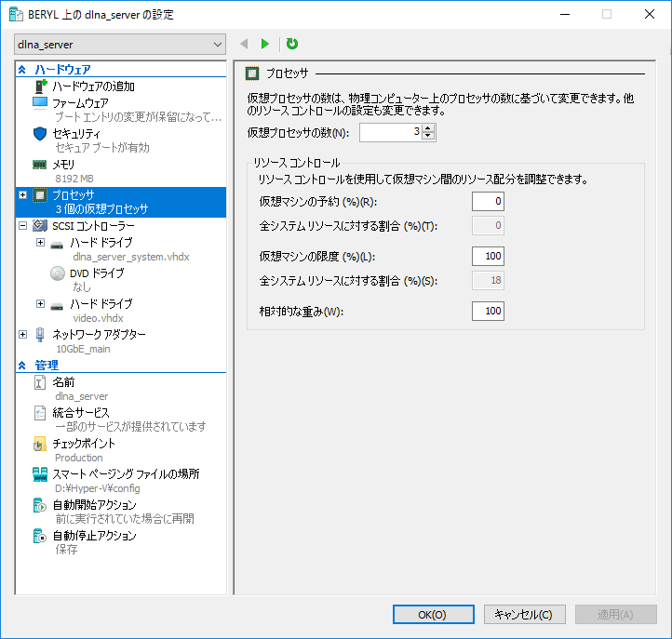Screen dimensions: 672x639
Task: Select the チェックポイント settings item
Action: [x=84, y=444]
